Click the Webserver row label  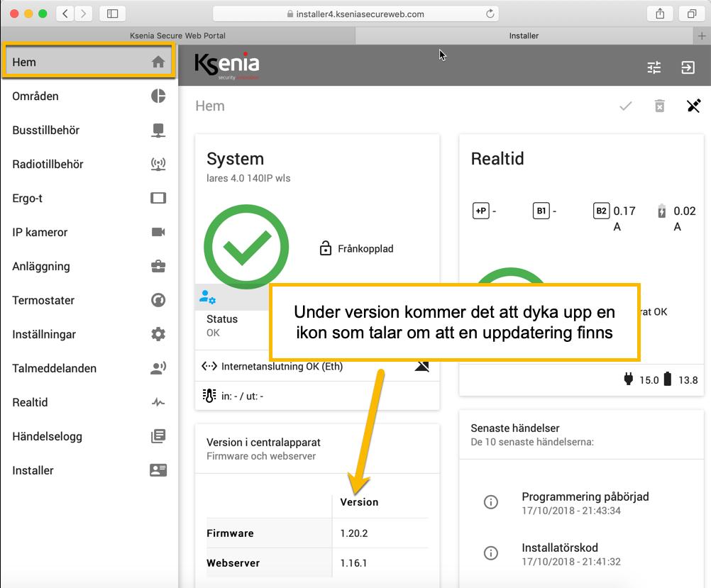pyautogui.click(x=233, y=563)
